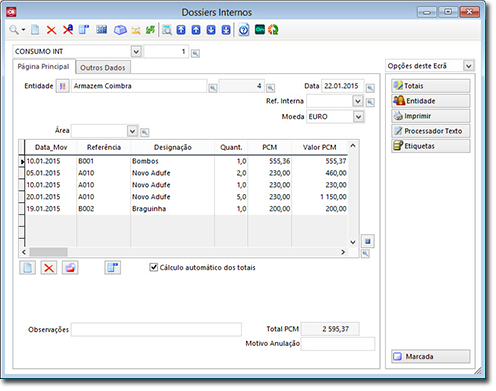Switch to the Outros Dados tab
This screenshot has width=496, height=391.
(x=103, y=68)
